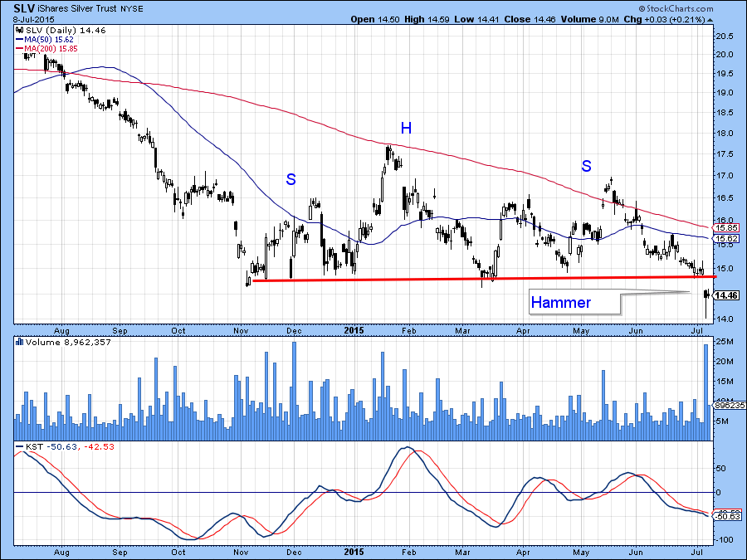747x560 pixels.
Task: Select the Chg +0.03 (+0.21%) value
Action: click(x=664, y=20)
